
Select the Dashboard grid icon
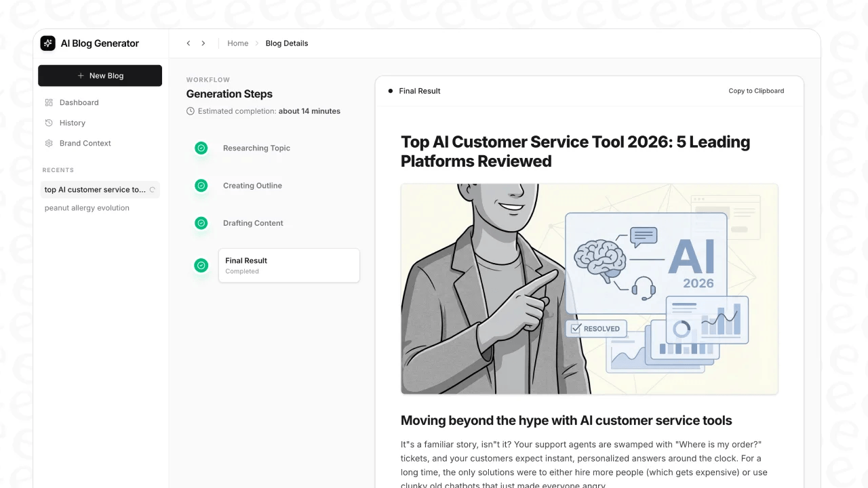coord(48,102)
